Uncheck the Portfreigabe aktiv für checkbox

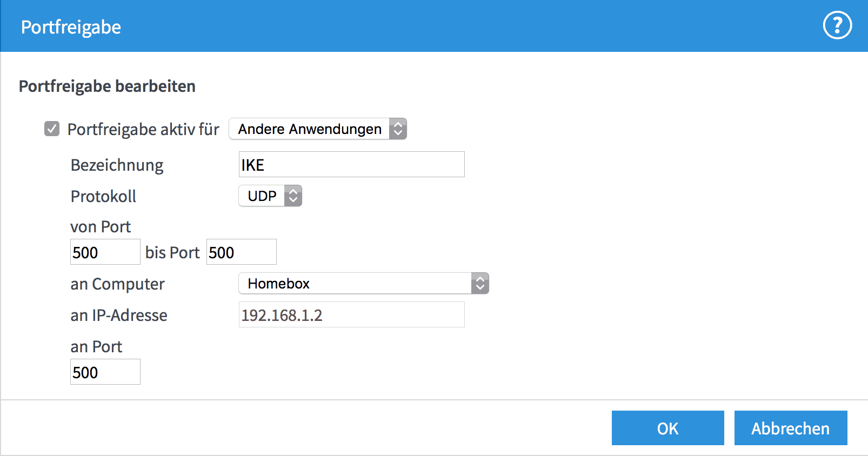point(52,129)
